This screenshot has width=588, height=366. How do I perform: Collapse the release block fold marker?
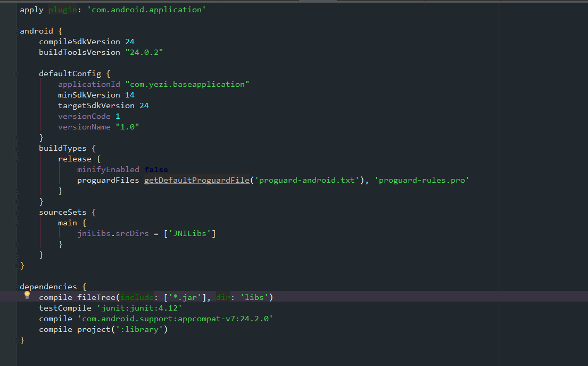[x=17, y=159]
